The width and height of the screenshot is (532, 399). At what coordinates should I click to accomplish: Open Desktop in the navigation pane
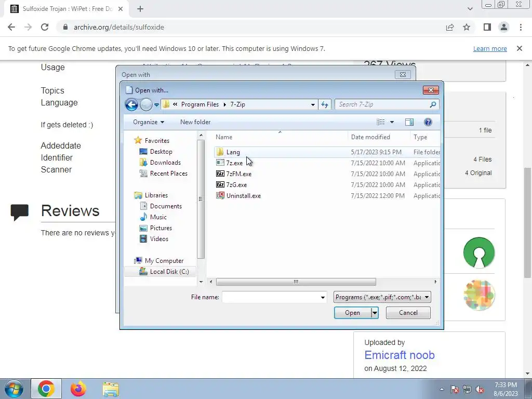pyautogui.click(x=161, y=152)
